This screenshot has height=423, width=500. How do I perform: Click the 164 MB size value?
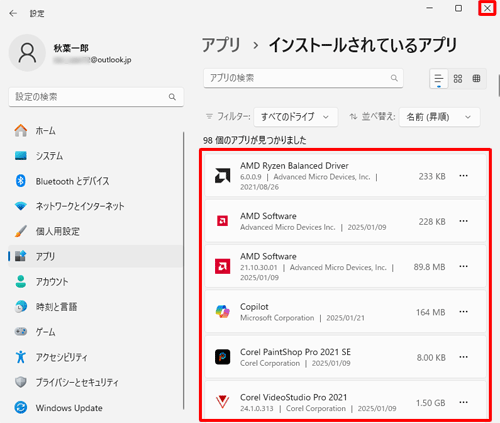click(x=431, y=312)
